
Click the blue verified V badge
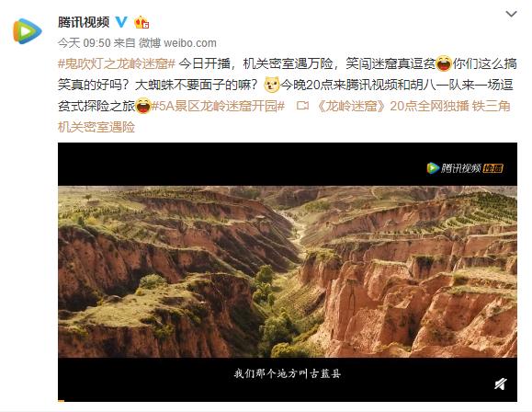click(121, 22)
